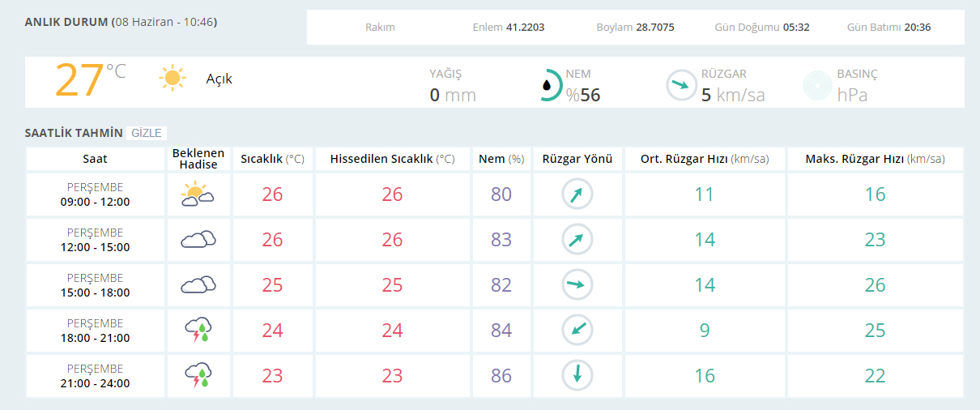
Task: Click the Hissedilen Sıcaklık column header
Action: (392, 159)
